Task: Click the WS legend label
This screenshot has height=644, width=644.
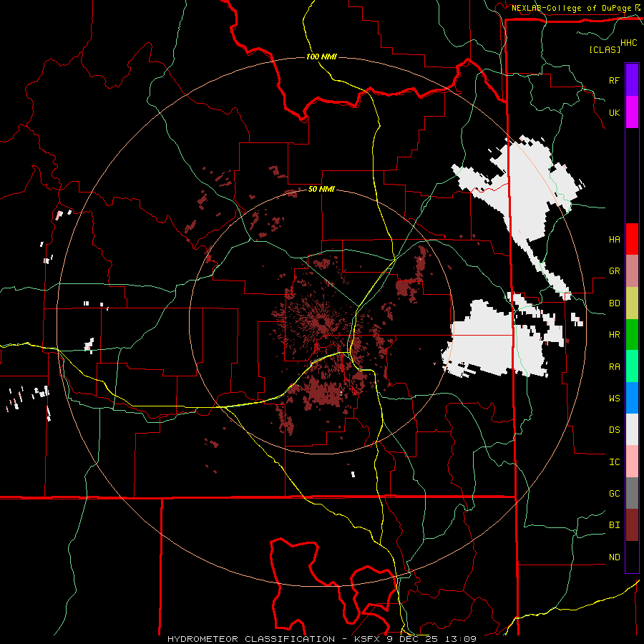Action: click(x=614, y=398)
